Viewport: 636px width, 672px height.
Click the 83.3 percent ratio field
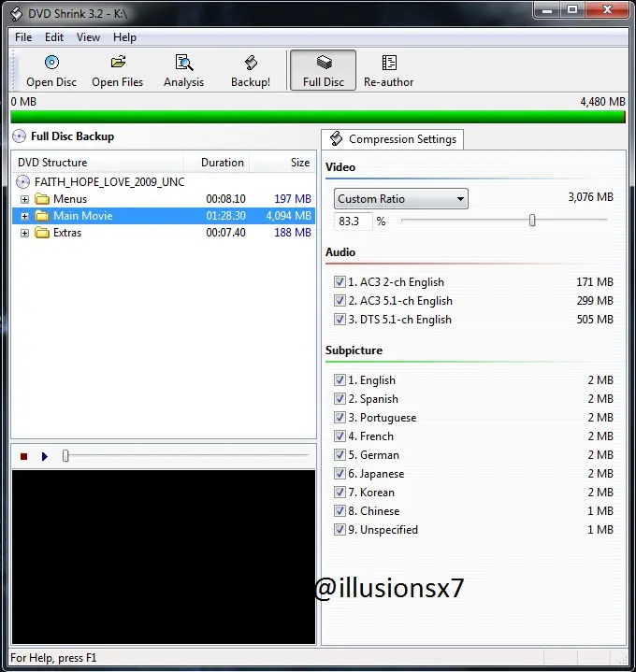[353, 222]
